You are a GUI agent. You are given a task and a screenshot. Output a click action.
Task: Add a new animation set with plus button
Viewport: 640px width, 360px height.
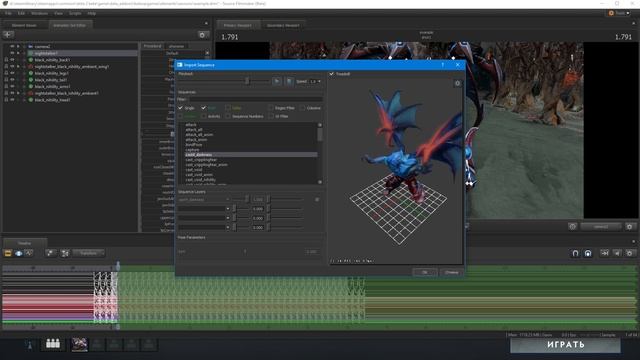tap(8, 35)
